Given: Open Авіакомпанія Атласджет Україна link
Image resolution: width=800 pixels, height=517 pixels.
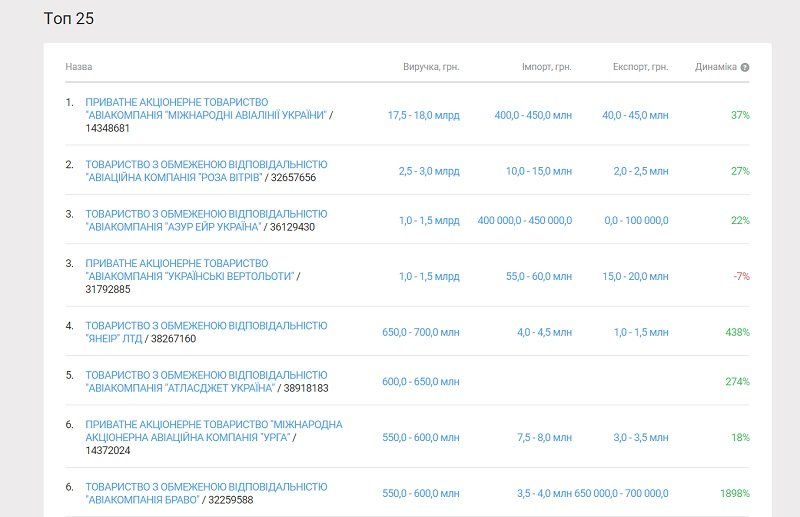Looking at the screenshot, I should coord(206,382).
